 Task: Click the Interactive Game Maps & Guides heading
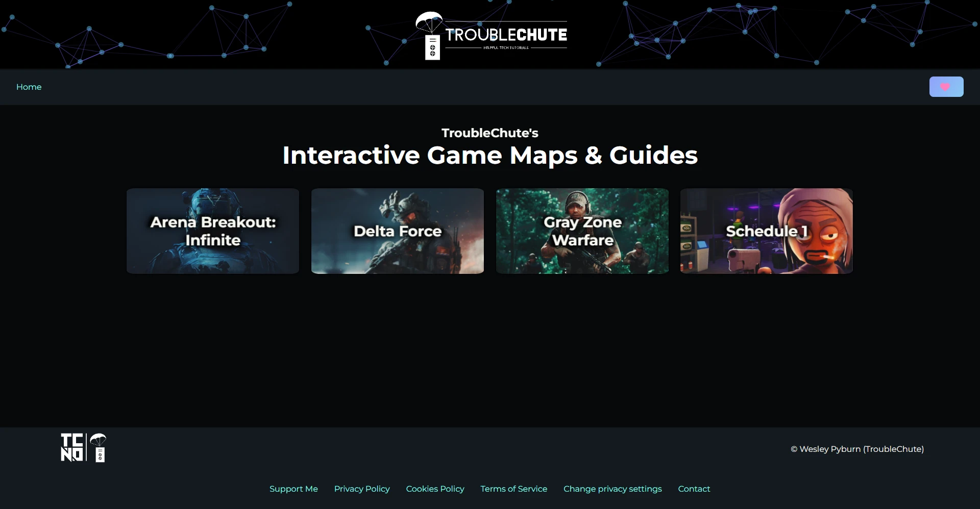[x=490, y=155]
